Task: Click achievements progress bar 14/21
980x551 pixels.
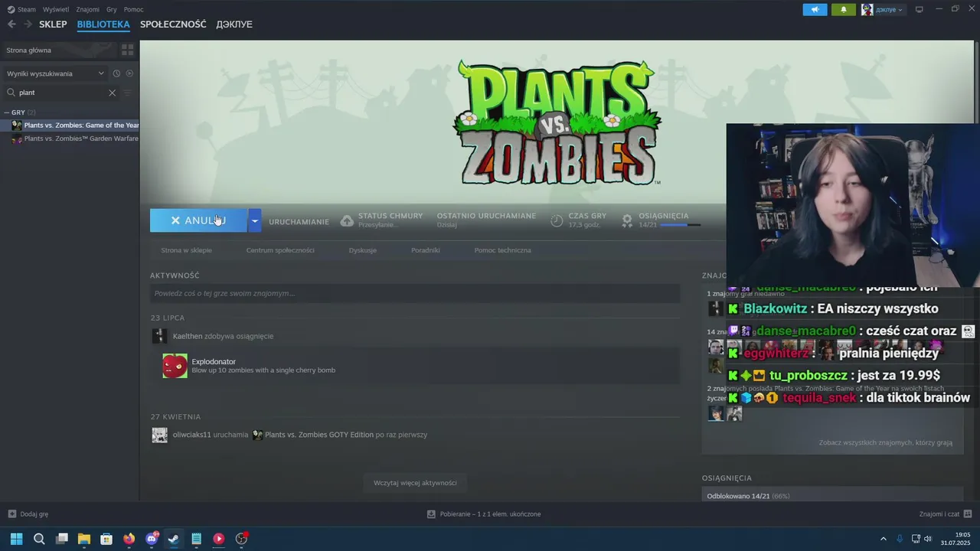Action: [680, 225]
